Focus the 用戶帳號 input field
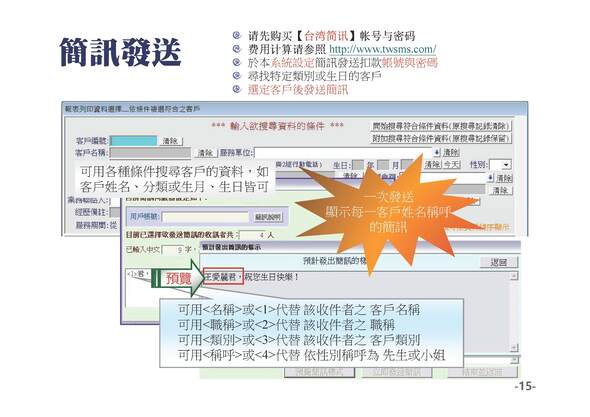This screenshot has height=417, width=590. point(205,217)
